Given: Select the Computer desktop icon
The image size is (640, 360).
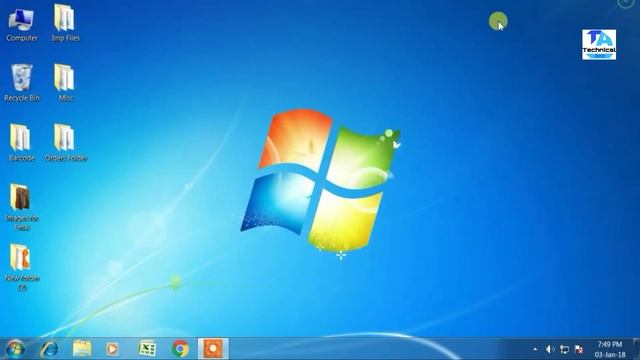Looking at the screenshot, I should 22,24.
